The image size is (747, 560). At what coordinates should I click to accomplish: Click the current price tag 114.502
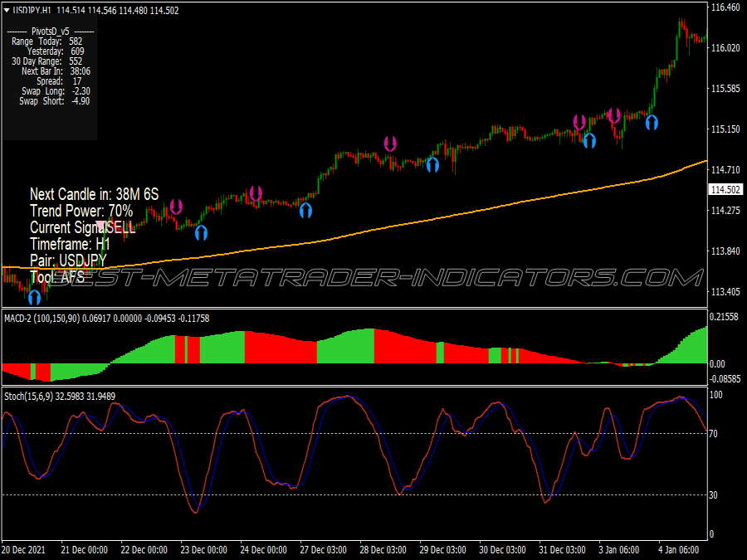(726, 189)
